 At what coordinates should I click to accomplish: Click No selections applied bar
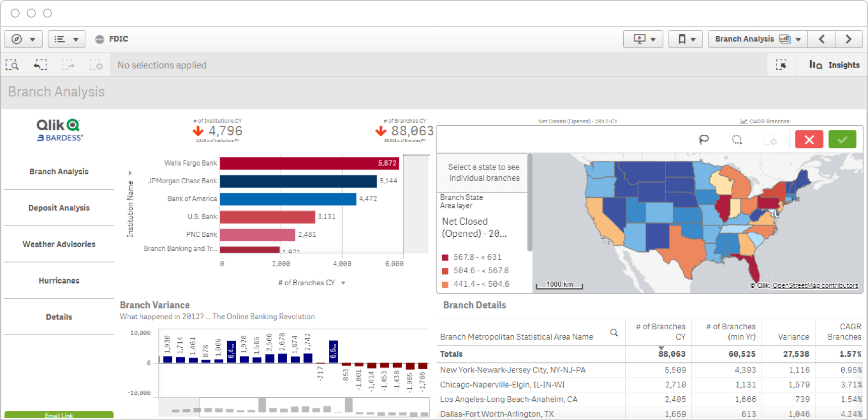tap(438, 65)
